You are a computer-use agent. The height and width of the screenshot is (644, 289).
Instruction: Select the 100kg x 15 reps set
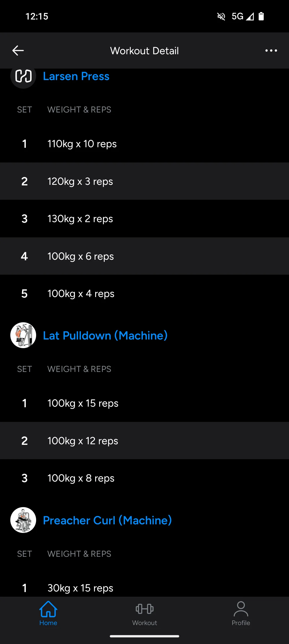tap(83, 403)
